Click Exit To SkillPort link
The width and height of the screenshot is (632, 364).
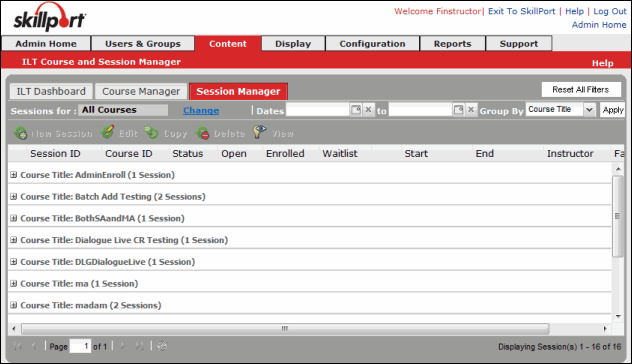[521, 11]
